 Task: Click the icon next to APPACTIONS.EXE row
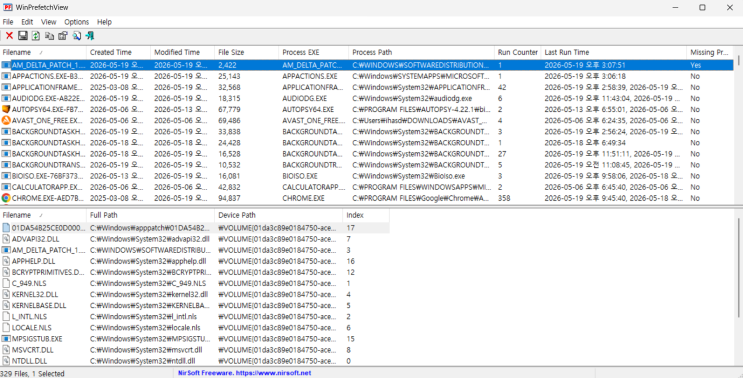(x=6, y=76)
